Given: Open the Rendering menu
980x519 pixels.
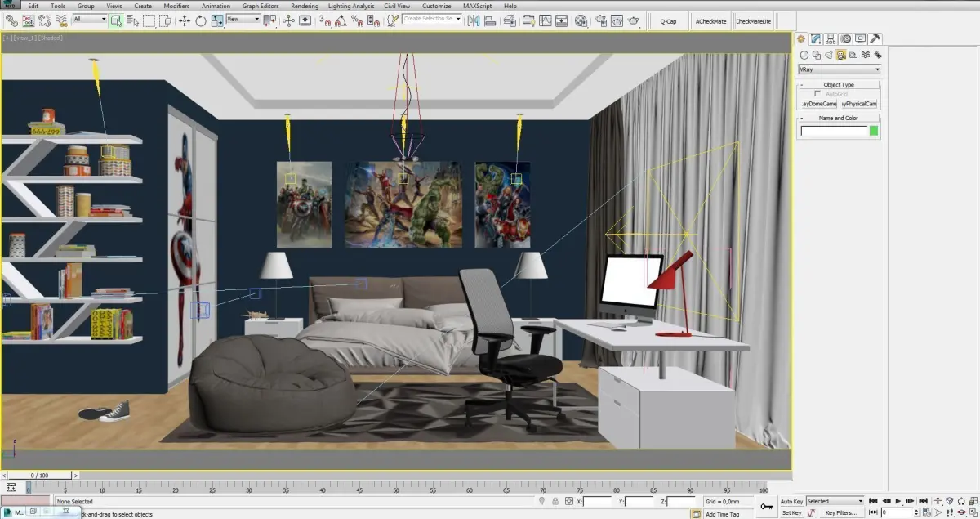Looking at the screenshot, I should (x=305, y=6).
